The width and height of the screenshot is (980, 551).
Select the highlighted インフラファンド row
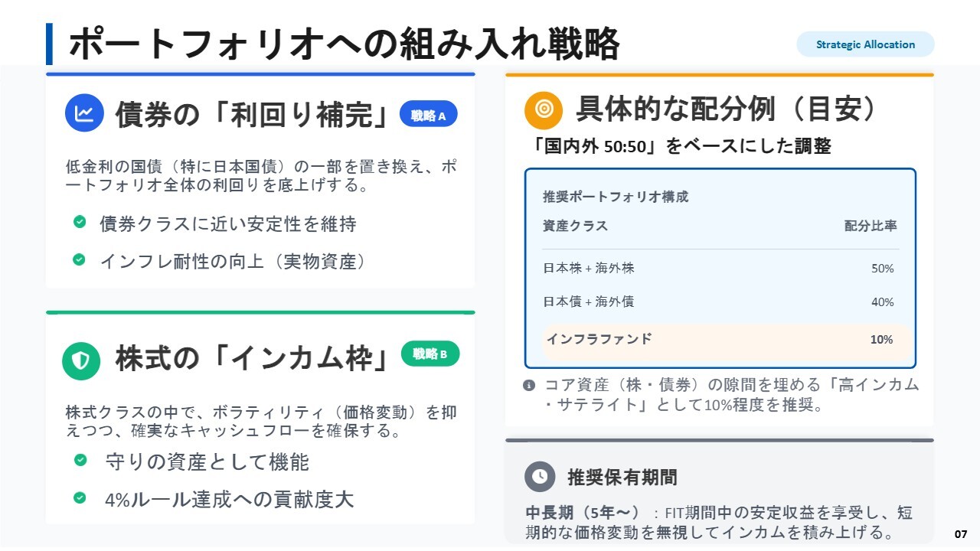pyautogui.click(x=720, y=340)
